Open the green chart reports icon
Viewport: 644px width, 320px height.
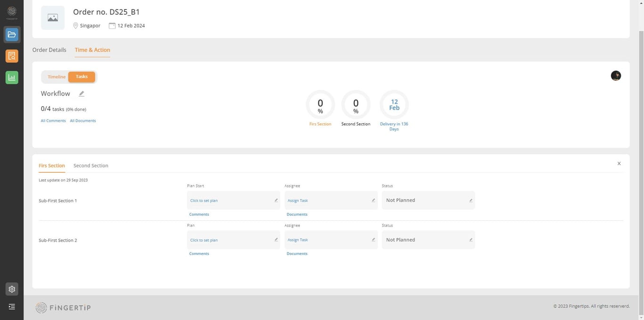pyautogui.click(x=12, y=77)
